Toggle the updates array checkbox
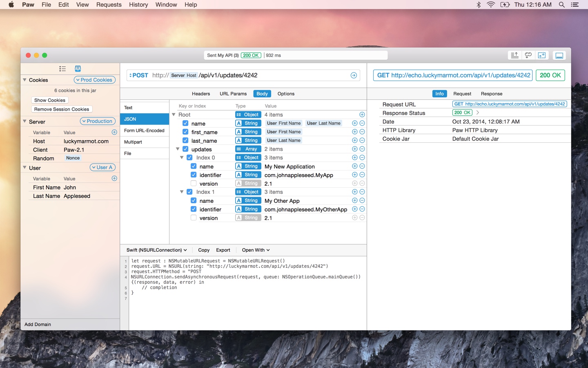588x368 pixels. [x=185, y=149]
